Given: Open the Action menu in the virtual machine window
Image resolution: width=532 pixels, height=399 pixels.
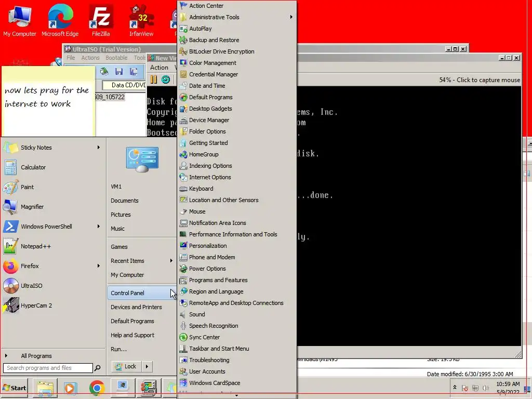Looking at the screenshot, I should click(159, 68).
